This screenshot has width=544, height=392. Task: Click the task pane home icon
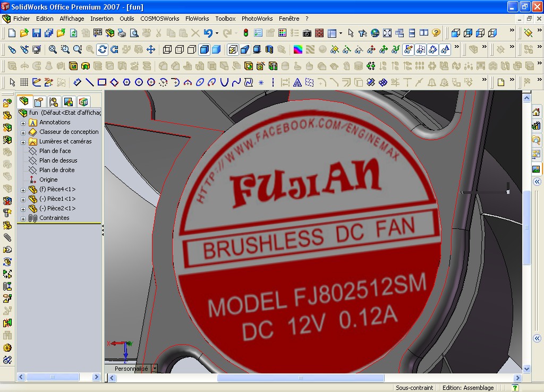pos(536,112)
